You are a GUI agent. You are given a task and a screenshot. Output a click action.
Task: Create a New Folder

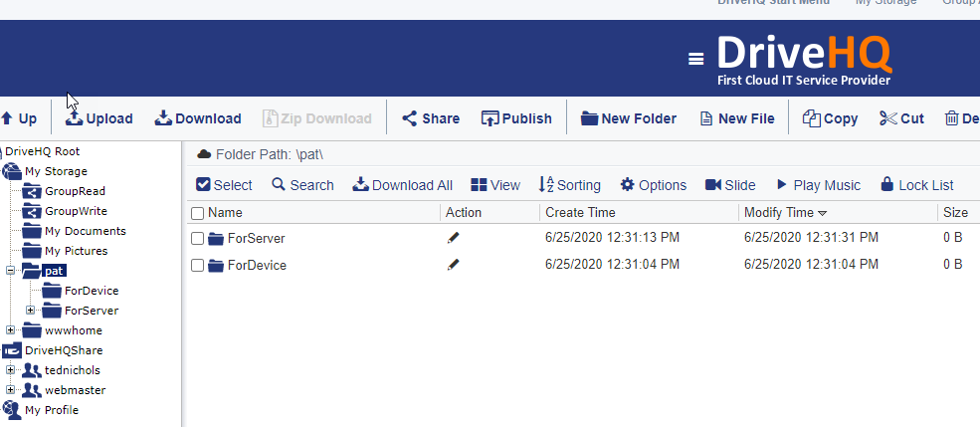pyautogui.click(x=628, y=118)
